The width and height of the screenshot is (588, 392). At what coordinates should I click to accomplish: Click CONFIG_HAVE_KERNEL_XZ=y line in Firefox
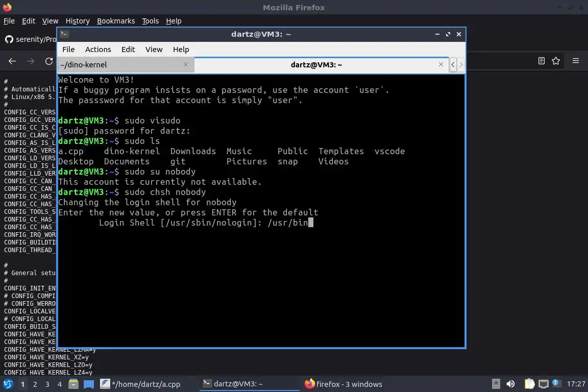coord(46,357)
